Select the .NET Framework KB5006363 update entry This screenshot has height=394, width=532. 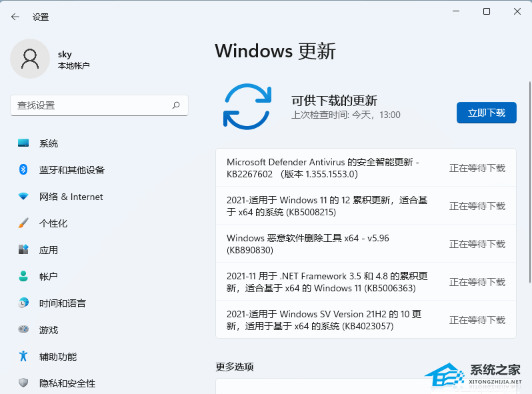click(366, 282)
